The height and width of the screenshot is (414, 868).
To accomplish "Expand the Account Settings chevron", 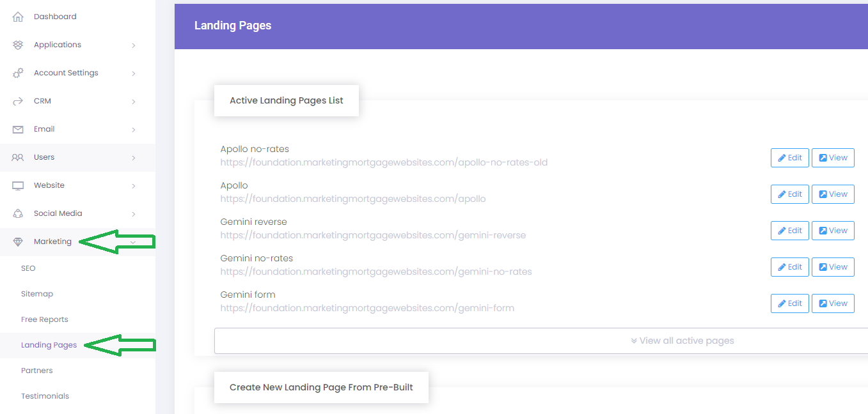I will click(133, 73).
